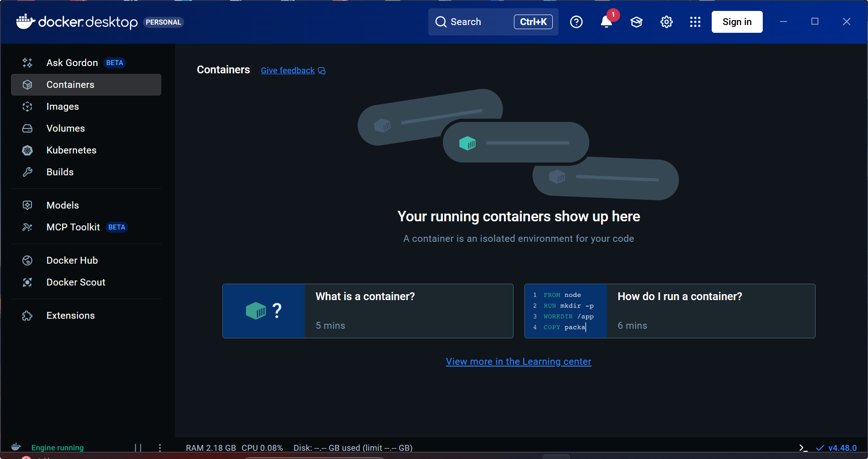Click "6 mins" on run container card
Viewport: 868px width, 459px height.
(632, 326)
